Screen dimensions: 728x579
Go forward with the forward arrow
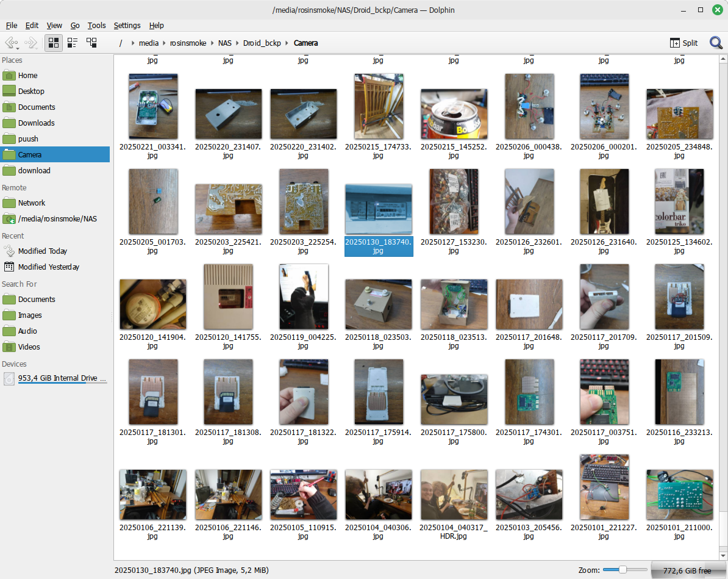click(x=30, y=43)
